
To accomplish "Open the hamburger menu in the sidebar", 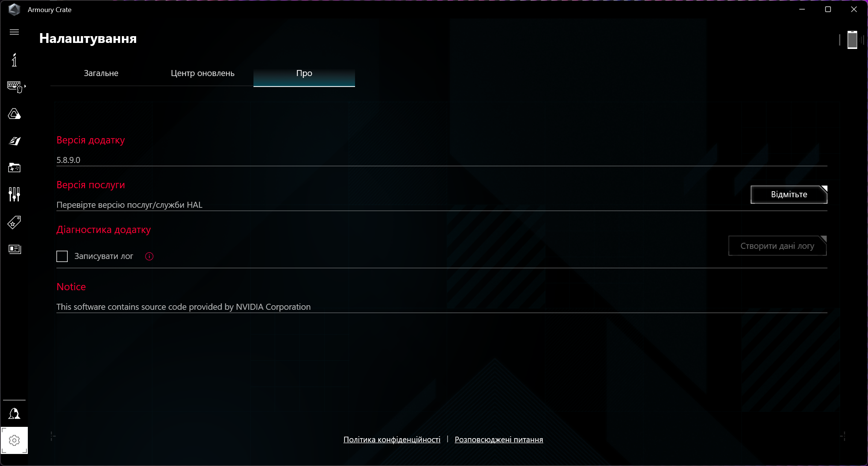I will 14,32.
